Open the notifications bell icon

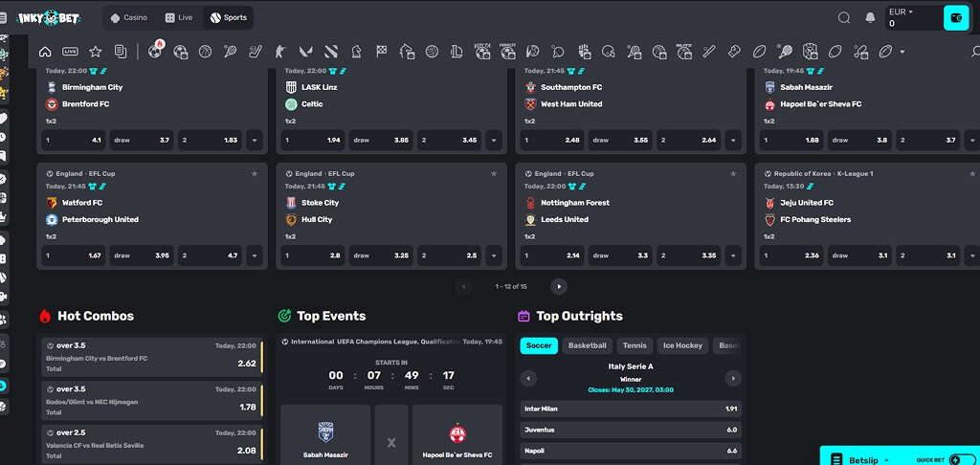coord(870,17)
